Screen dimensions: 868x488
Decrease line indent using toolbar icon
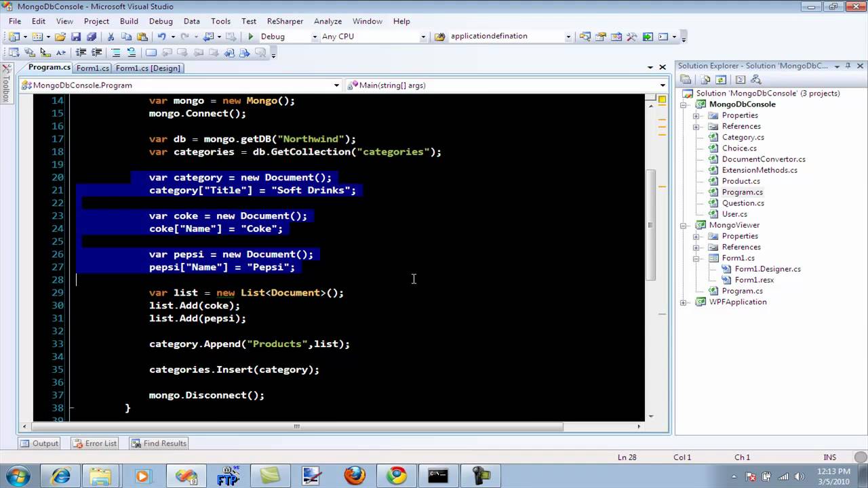point(81,52)
